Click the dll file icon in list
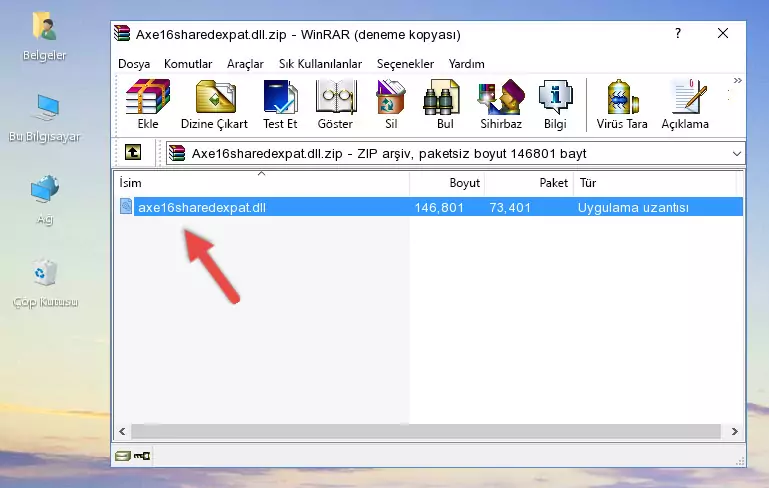The height and width of the screenshot is (488, 769). click(x=126, y=206)
